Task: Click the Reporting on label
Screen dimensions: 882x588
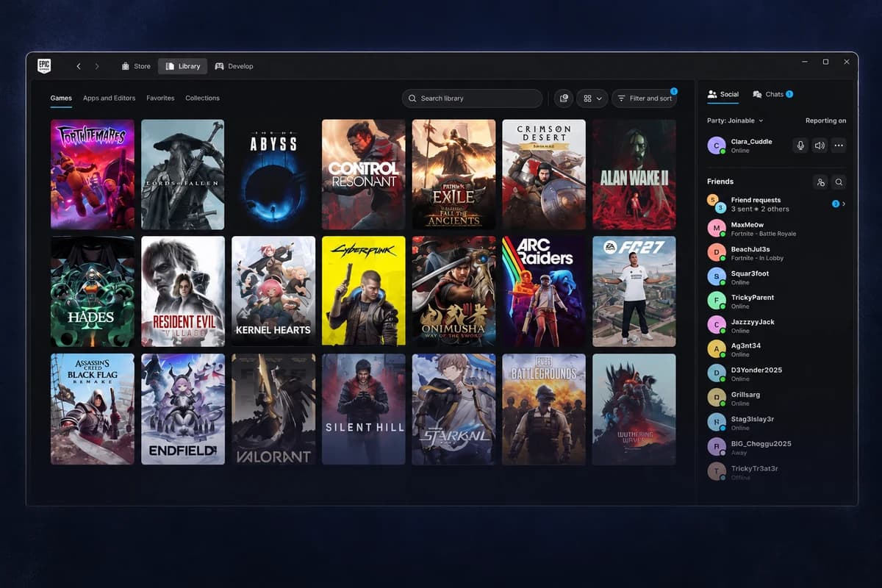Action: tap(825, 121)
